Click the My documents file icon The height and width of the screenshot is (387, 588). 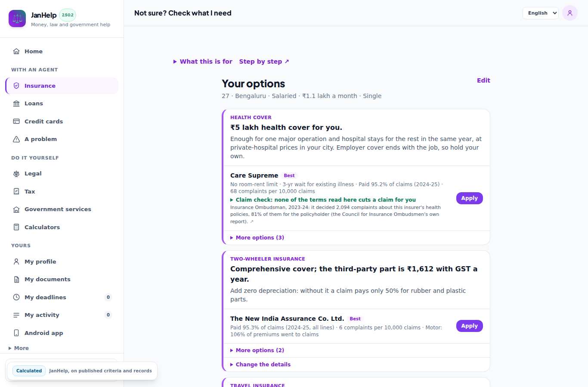point(16,279)
